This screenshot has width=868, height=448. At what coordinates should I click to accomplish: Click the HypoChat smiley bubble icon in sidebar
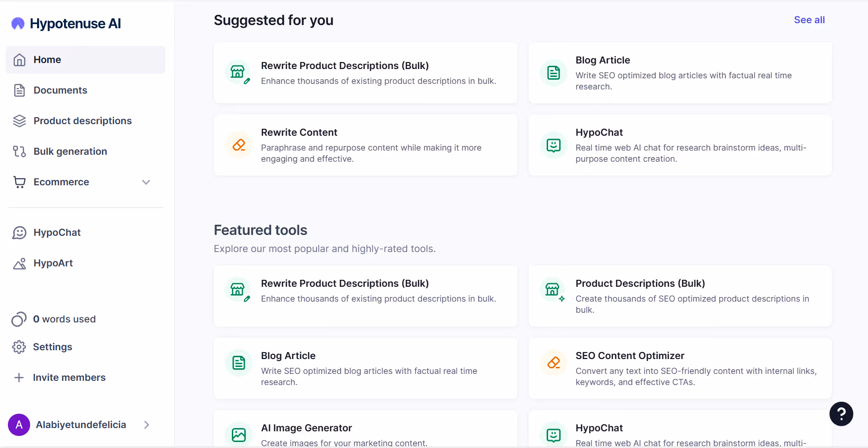click(19, 233)
